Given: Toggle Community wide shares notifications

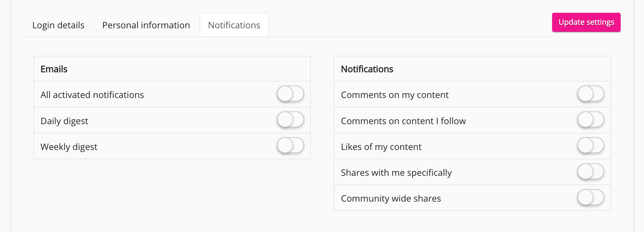Looking at the screenshot, I should coord(591,198).
